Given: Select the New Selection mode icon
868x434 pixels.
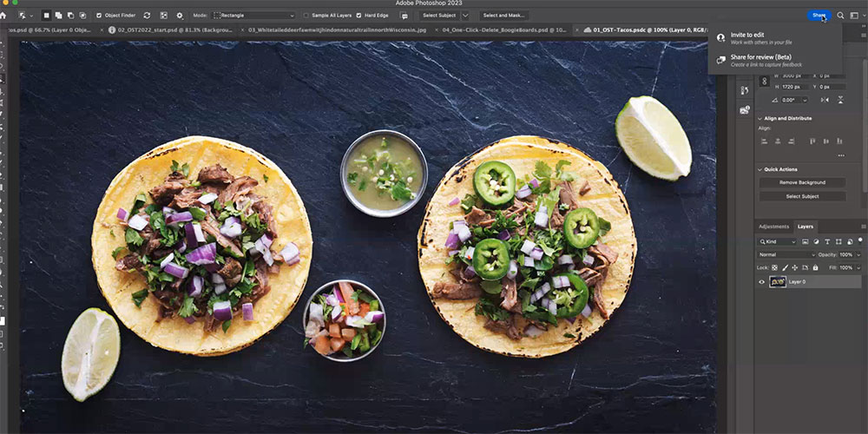Looking at the screenshot, I should pos(46,15).
